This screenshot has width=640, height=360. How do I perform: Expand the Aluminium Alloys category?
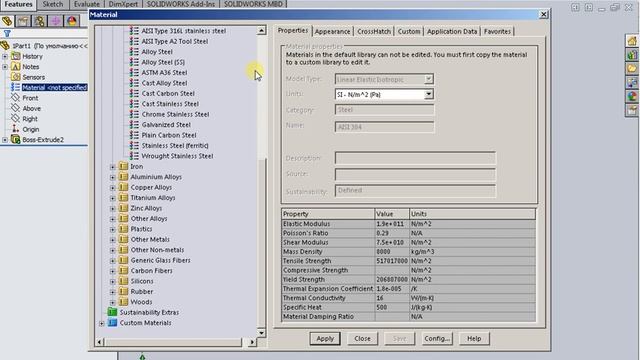tap(113, 178)
